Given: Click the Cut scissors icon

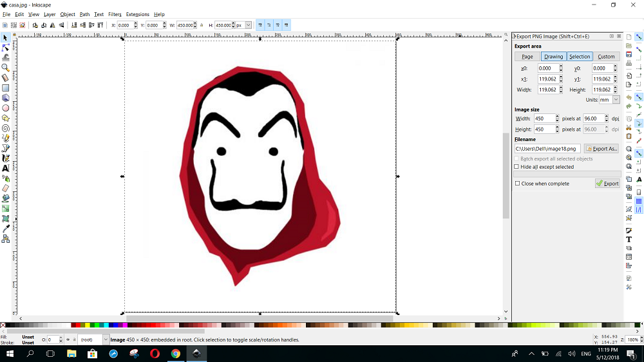Looking at the screenshot, I should (x=629, y=128).
